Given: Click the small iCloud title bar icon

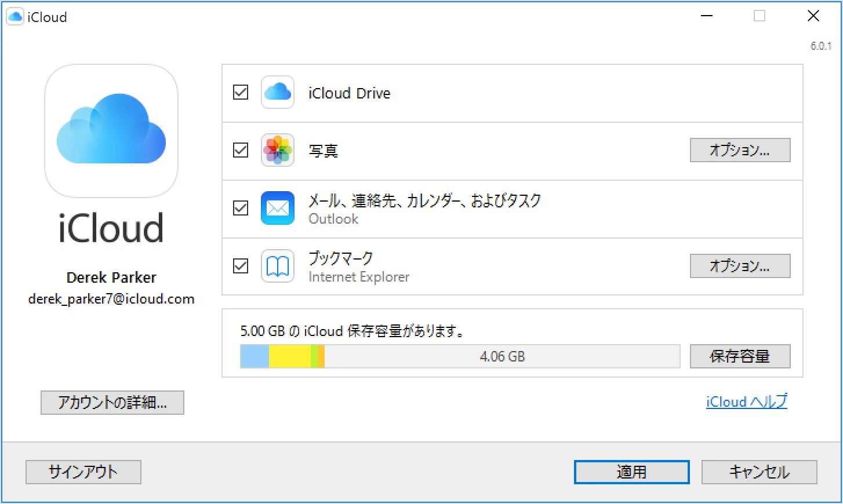Looking at the screenshot, I should coord(14,17).
